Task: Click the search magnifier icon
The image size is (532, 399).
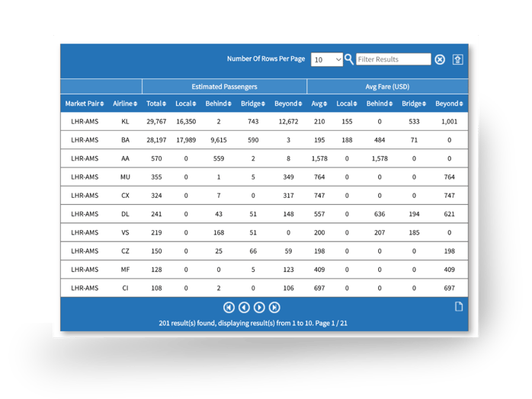Action: pyautogui.click(x=349, y=59)
